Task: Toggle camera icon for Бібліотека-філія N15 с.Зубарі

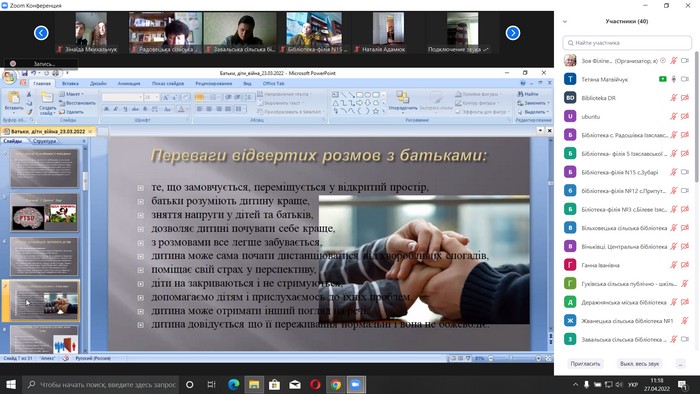Action: [x=685, y=172]
